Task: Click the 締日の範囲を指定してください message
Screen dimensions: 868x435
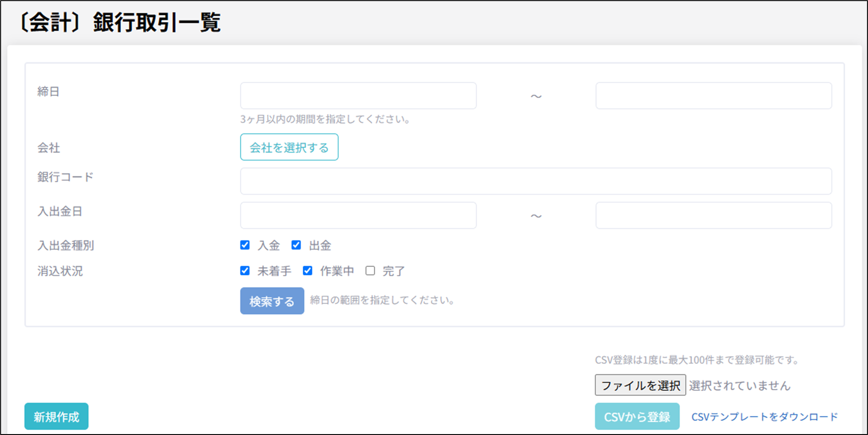Action: (x=382, y=300)
